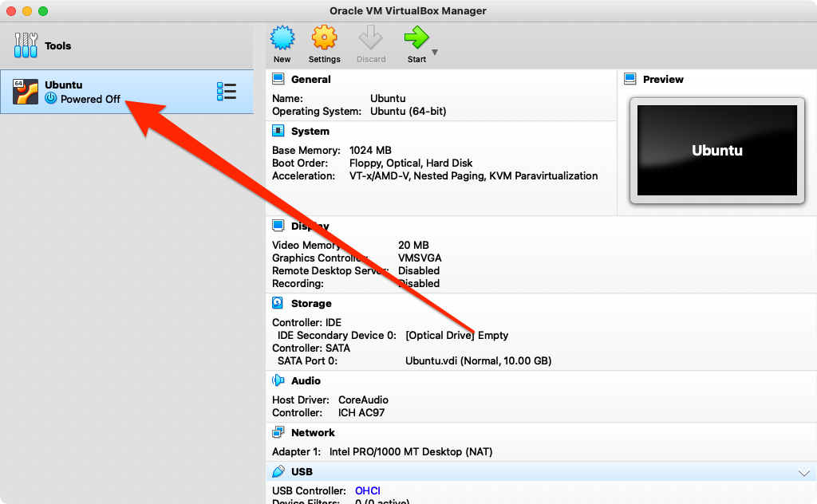The image size is (817, 504).
Task: Open the System section header
Action: tap(310, 131)
